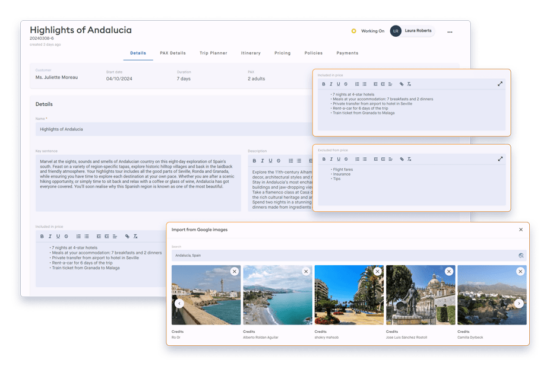Strikethrough text in the top Included in price card

point(346,84)
